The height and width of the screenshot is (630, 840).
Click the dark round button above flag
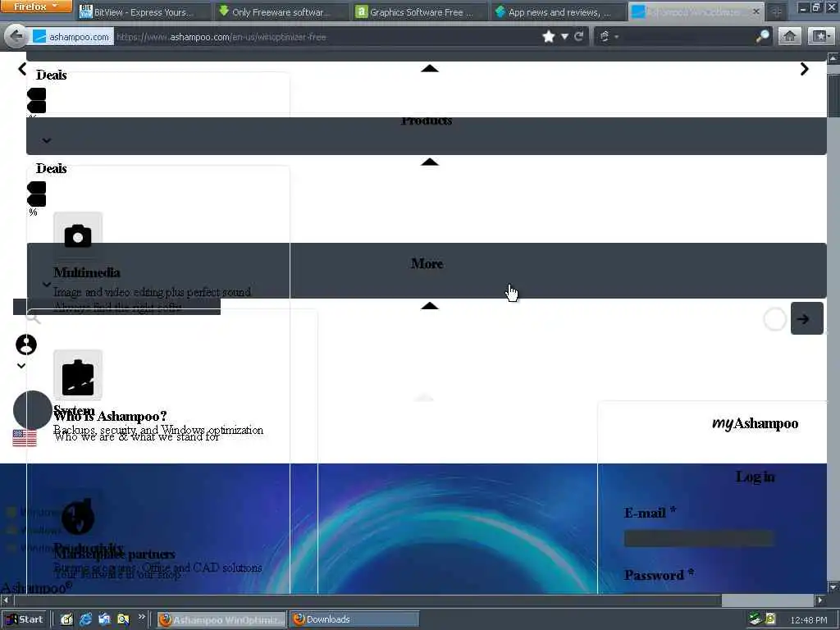pos(32,410)
